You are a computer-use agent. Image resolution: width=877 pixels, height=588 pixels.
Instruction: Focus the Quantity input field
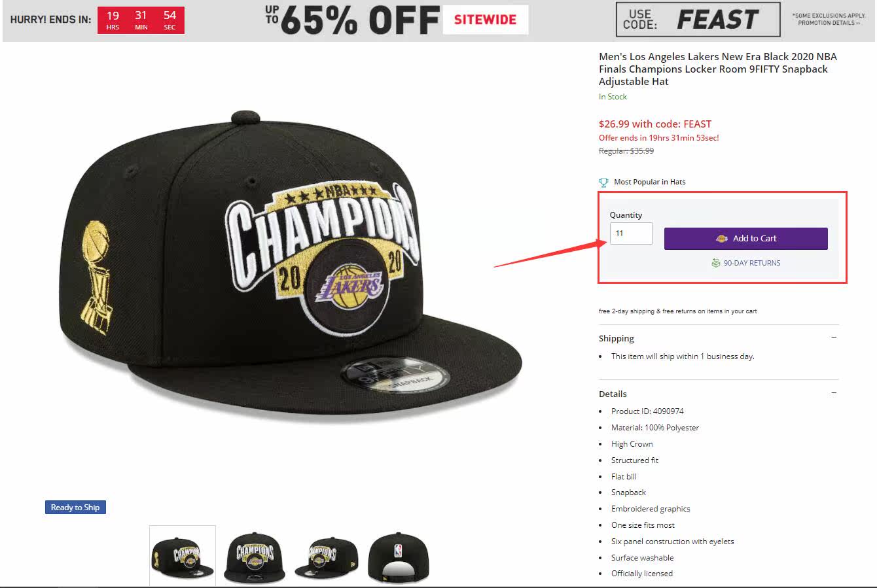click(x=631, y=233)
